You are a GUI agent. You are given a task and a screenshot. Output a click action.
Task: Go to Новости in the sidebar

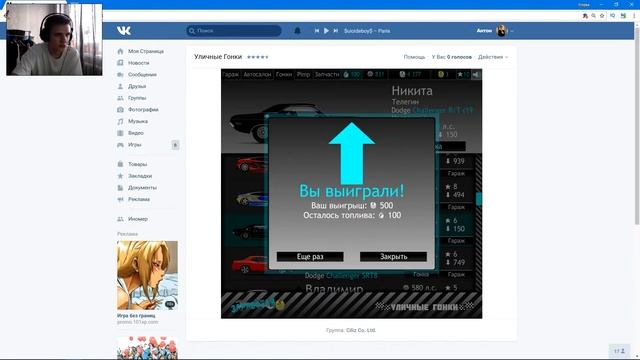click(x=139, y=63)
